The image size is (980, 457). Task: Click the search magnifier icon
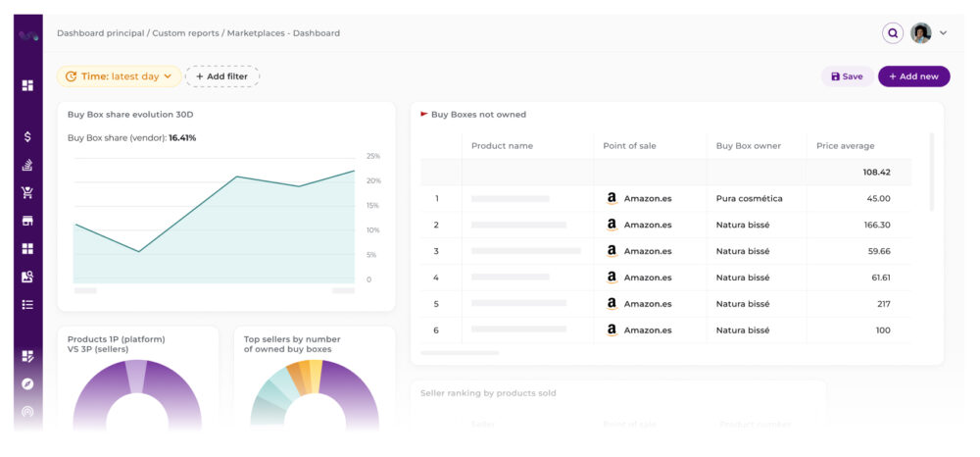point(893,33)
